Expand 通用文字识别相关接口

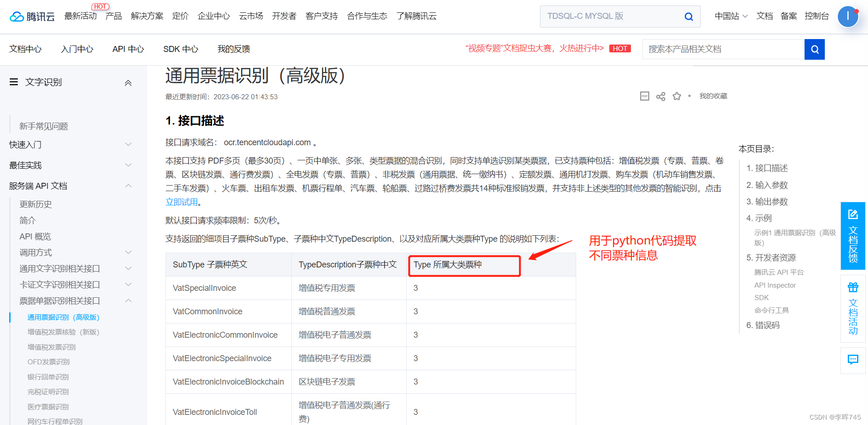click(128, 268)
